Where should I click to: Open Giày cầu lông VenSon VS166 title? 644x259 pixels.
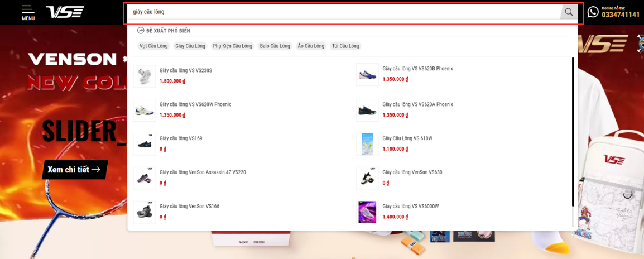(189, 206)
